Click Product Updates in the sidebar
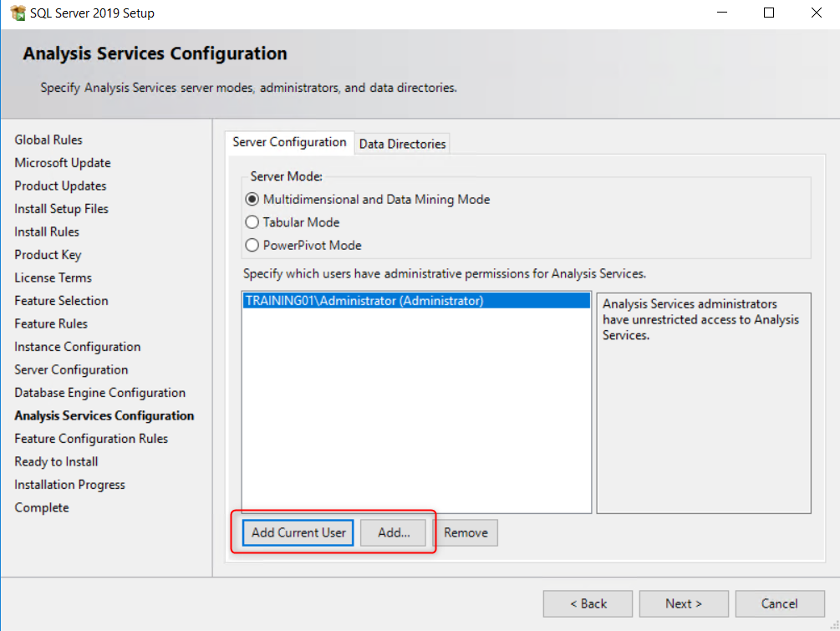Viewport: 840px width, 631px height. click(60, 186)
